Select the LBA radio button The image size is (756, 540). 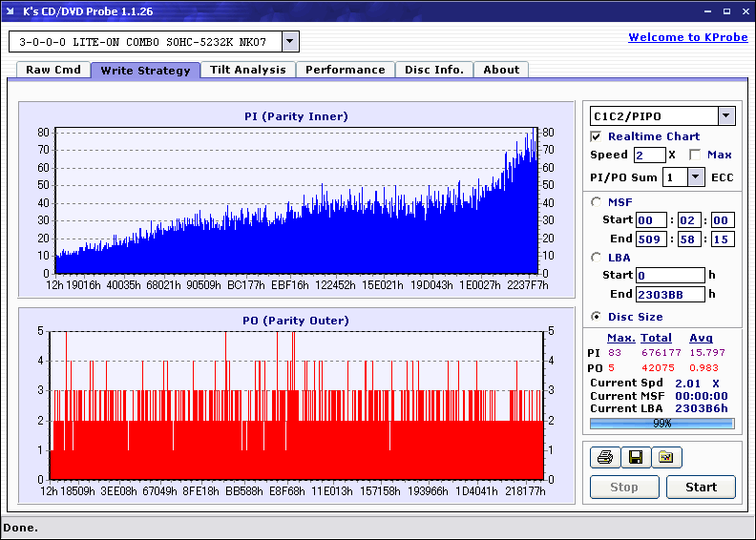coord(597,257)
